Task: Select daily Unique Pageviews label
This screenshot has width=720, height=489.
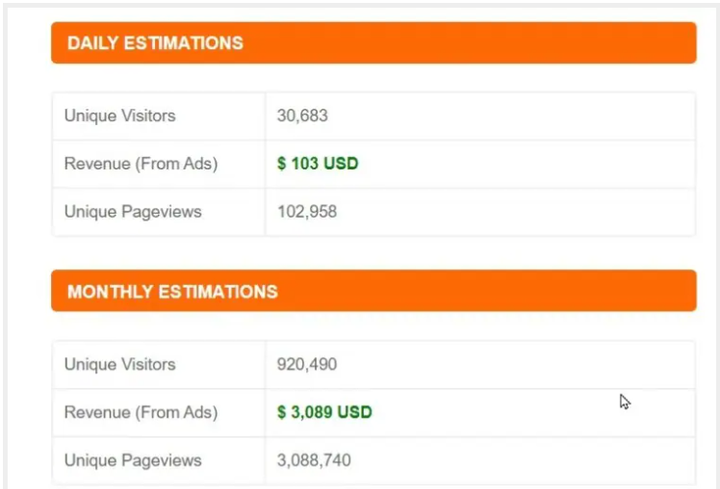Action: (x=133, y=212)
